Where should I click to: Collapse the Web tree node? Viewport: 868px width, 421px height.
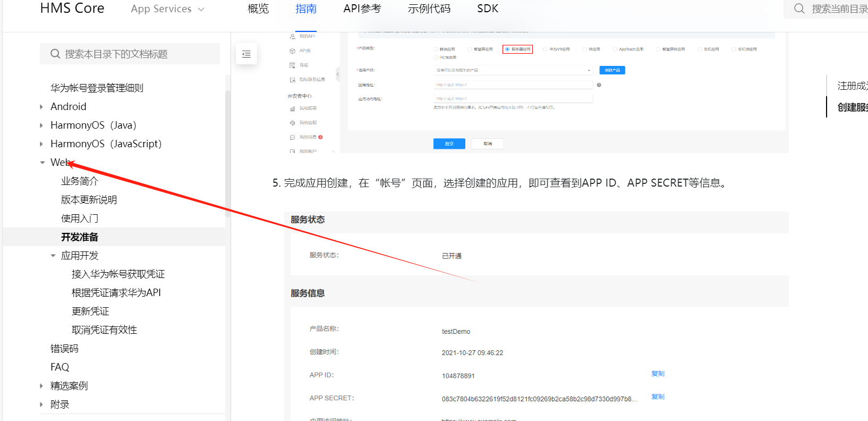tap(42, 163)
